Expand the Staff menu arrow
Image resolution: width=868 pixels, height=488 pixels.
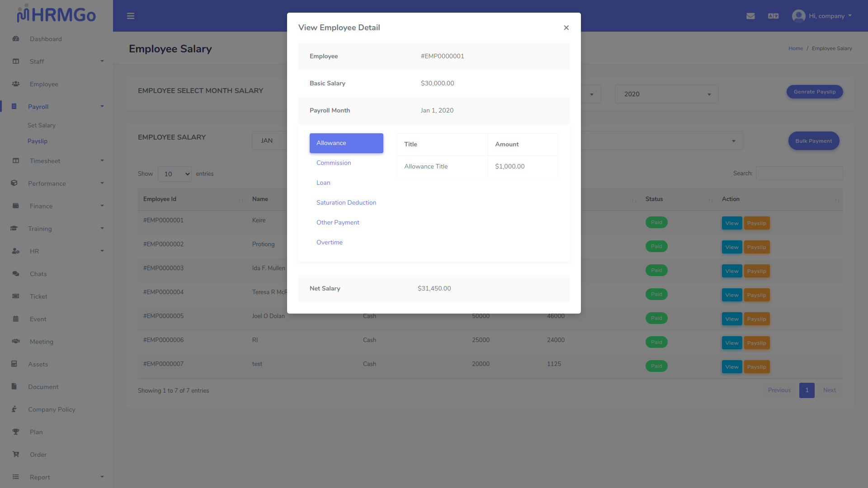tap(102, 61)
